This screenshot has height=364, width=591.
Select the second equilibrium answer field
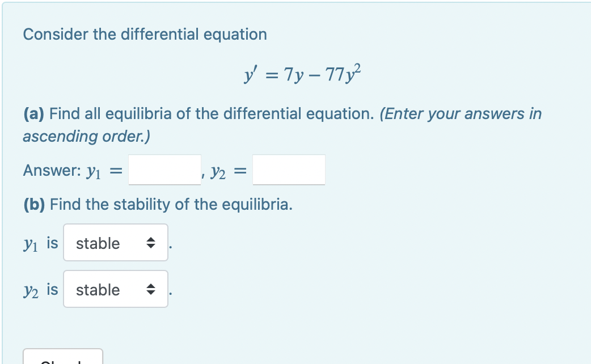tap(289, 169)
